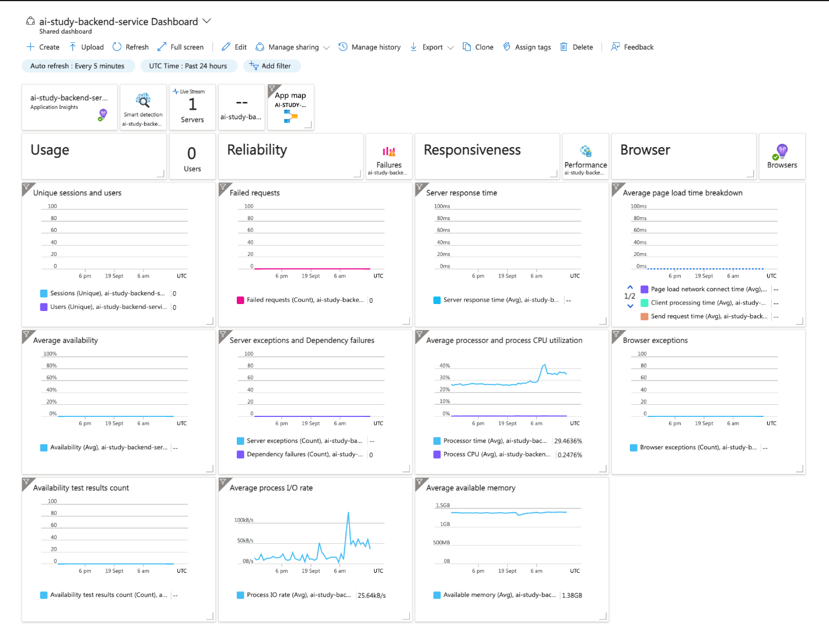
Task: Click the Assign tags icon
Action: click(507, 47)
